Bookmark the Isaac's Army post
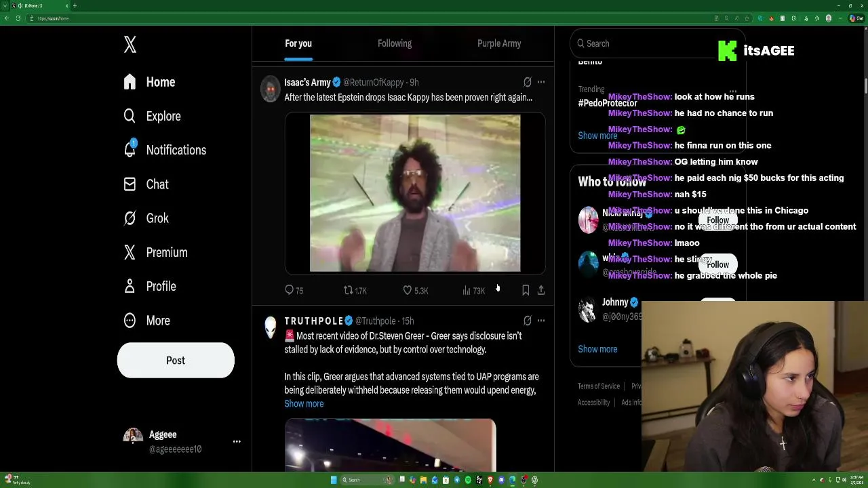Image resolution: width=868 pixels, height=488 pixels. coord(526,290)
